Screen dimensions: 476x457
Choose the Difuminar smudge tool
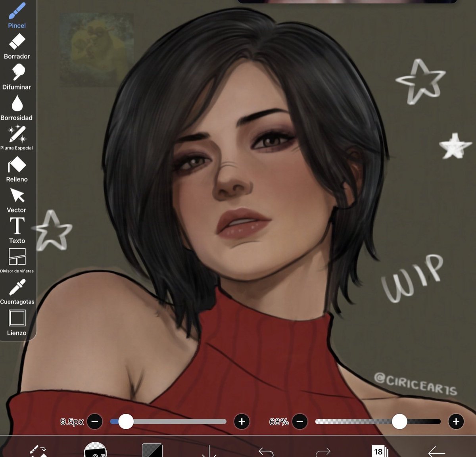click(x=17, y=77)
